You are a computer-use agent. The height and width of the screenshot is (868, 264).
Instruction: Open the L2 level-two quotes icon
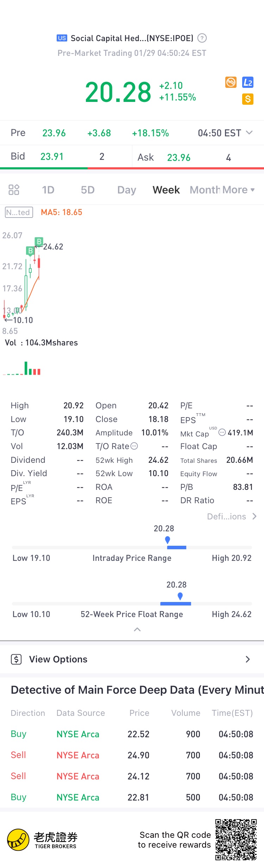(x=248, y=83)
